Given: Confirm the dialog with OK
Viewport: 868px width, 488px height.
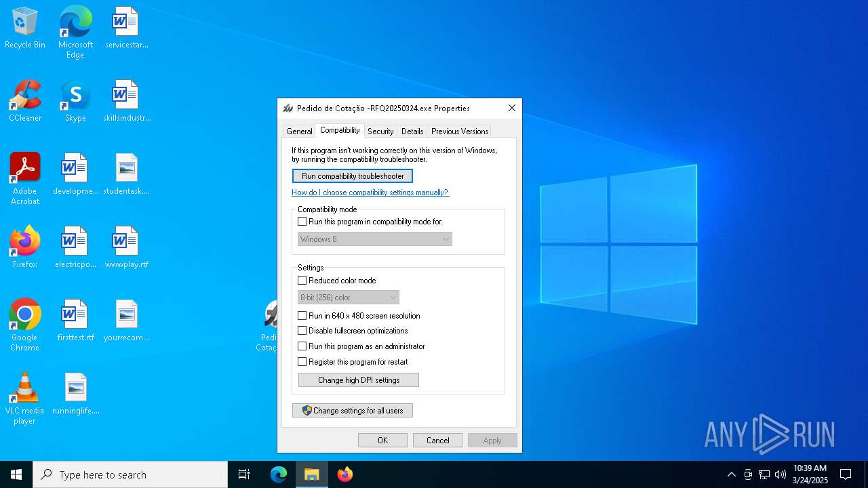Looking at the screenshot, I should coord(382,441).
